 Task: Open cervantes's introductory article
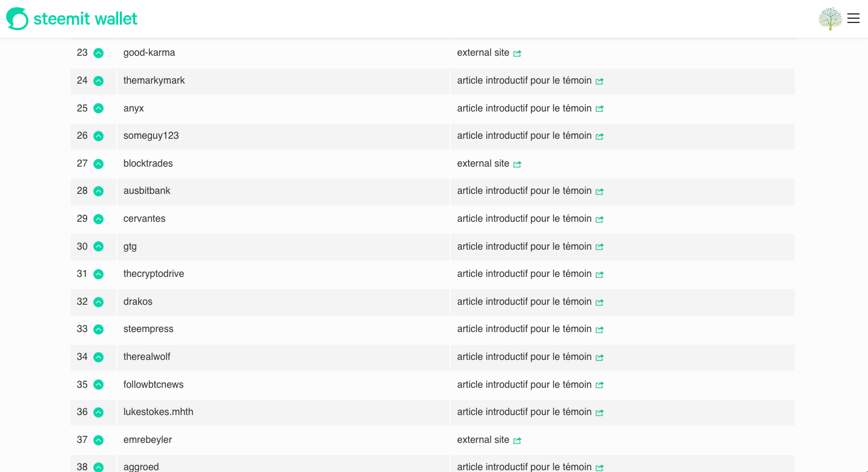pos(530,219)
